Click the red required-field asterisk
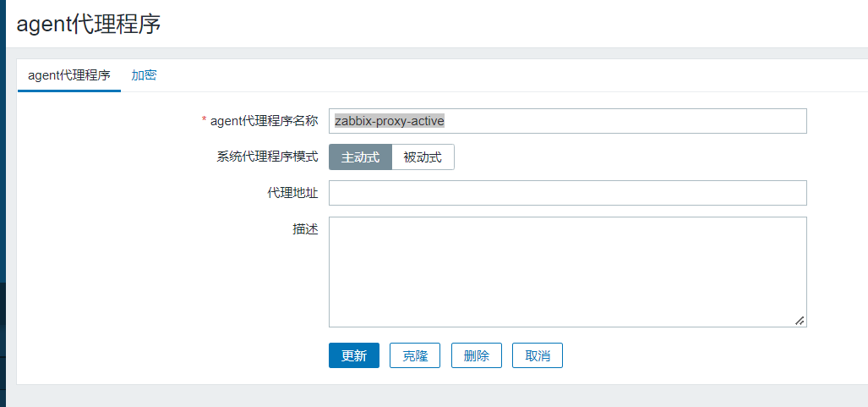This screenshot has width=868, height=407. point(204,121)
